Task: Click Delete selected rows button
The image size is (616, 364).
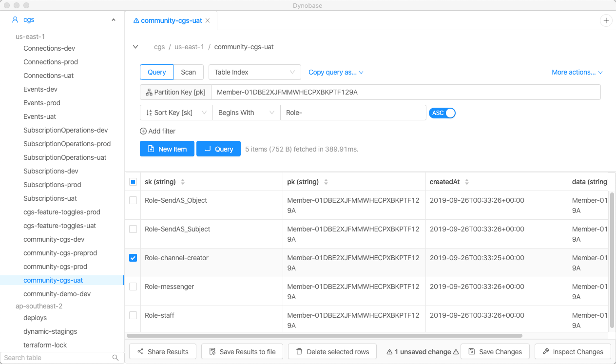Action: [x=332, y=352]
